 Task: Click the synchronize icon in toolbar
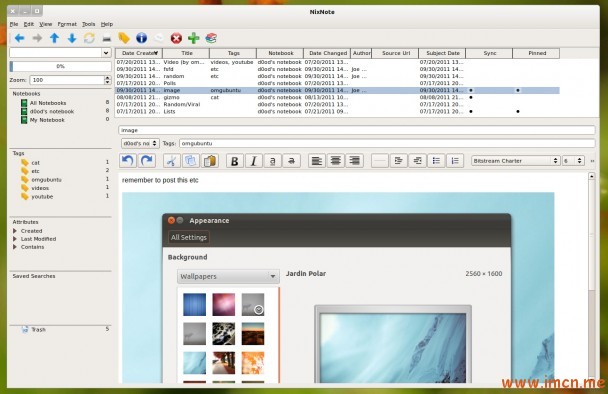click(x=89, y=38)
